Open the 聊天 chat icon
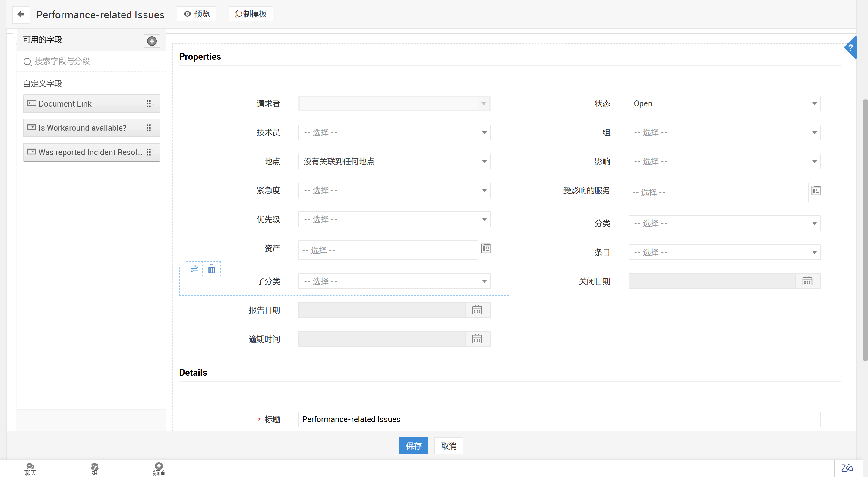The width and height of the screenshot is (868, 477). click(30, 469)
